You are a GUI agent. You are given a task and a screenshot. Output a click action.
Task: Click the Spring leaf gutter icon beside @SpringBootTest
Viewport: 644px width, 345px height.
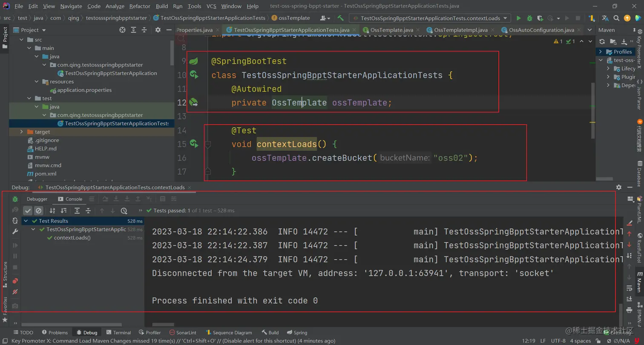point(194,61)
